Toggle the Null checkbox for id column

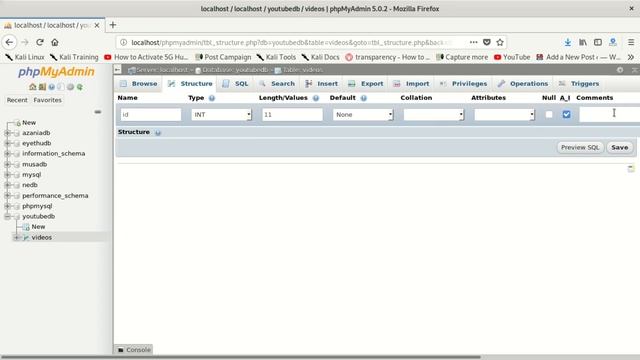coord(549,114)
